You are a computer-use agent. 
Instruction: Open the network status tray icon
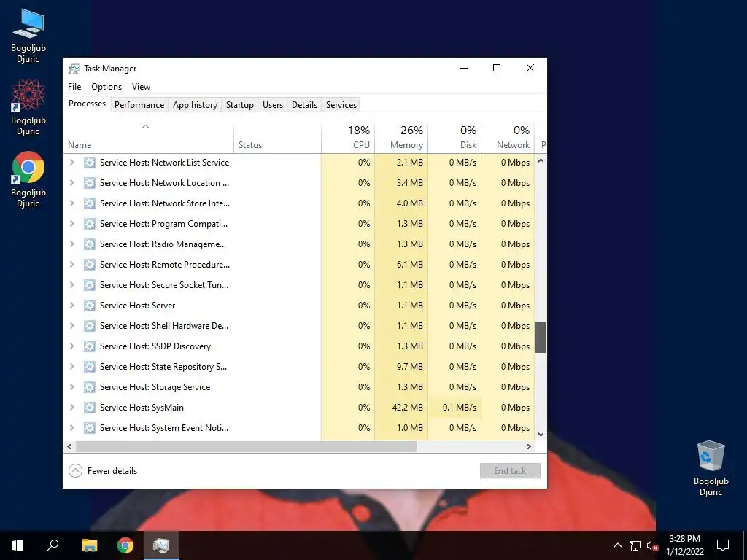635,545
